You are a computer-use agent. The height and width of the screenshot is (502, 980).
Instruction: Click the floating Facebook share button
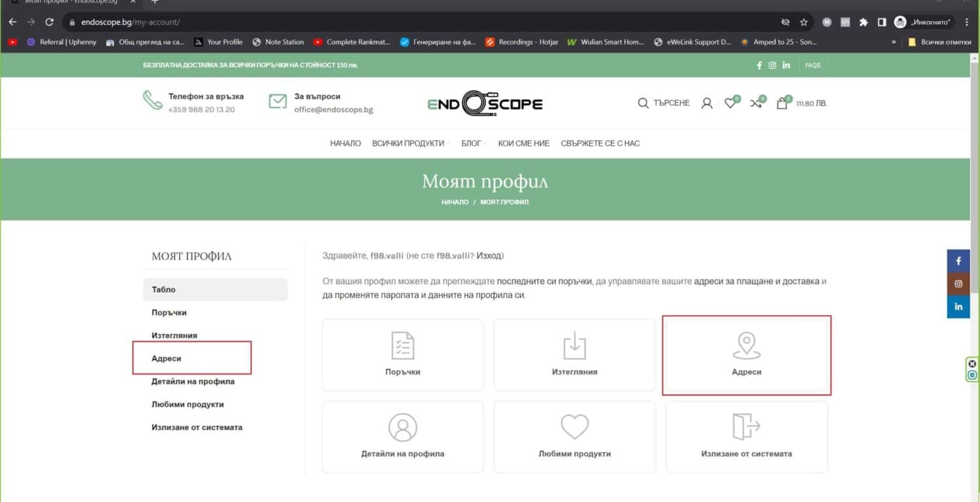click(958, 261)
